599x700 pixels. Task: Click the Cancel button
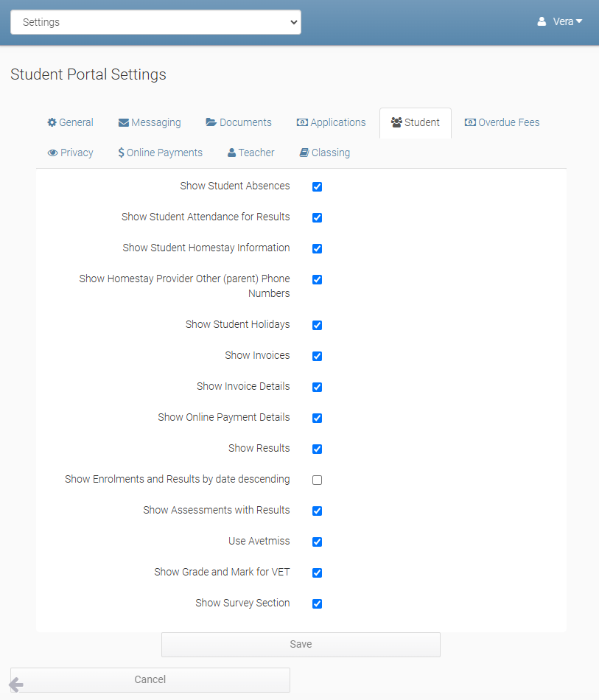[150, 679]
